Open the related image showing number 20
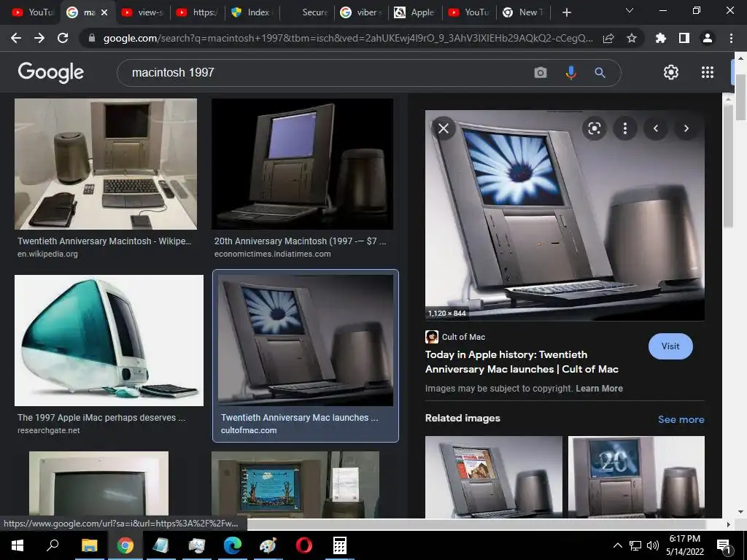 point(636,477)
